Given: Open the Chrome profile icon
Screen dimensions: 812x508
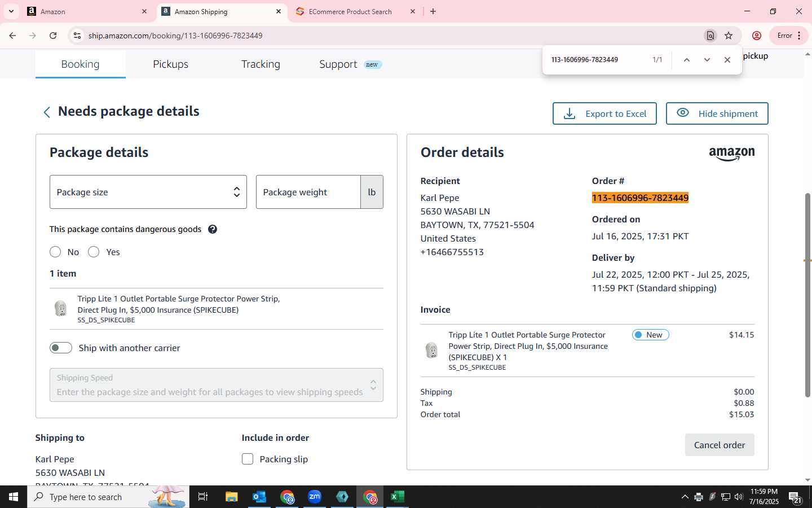Looking at the screenshot, I should [x=757, y=36].
